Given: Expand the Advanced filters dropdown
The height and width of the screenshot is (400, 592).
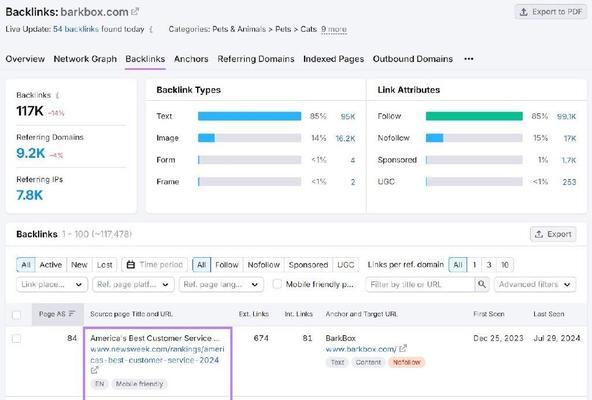Looking at the screenshot, I should tap(535, 284).
